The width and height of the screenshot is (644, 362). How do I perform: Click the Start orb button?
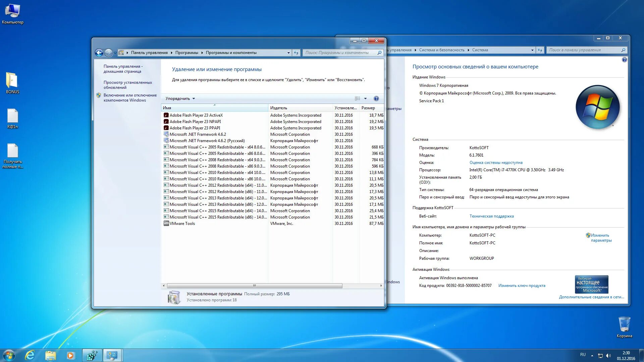(x=9, y=355)
